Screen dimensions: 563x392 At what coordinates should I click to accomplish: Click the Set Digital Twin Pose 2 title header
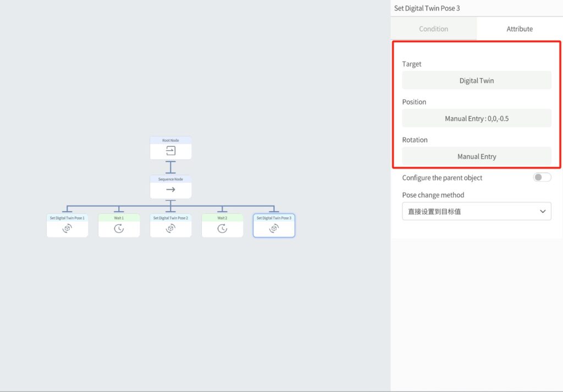[170, 218]
